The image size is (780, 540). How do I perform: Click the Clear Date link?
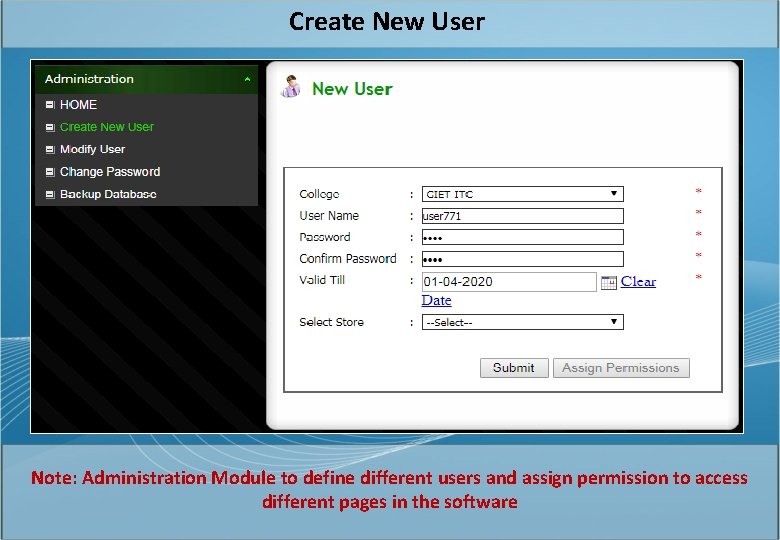pos(638,281)
